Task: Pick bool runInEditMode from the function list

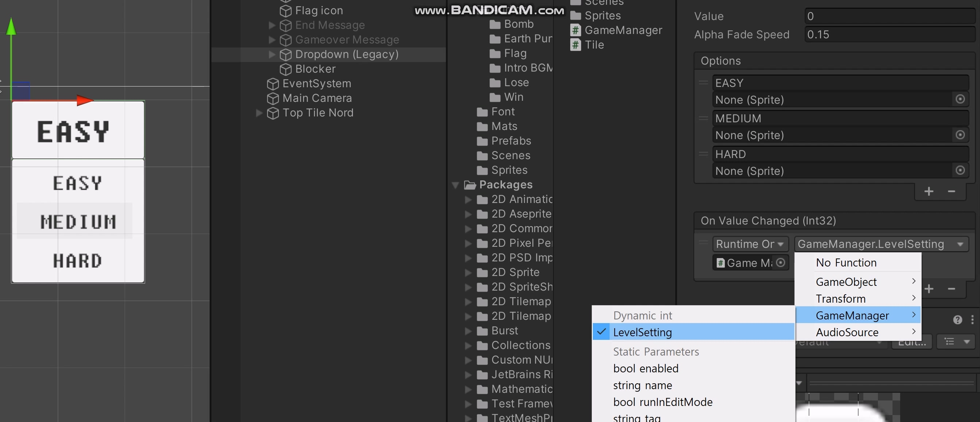Action: click(662, 402)
